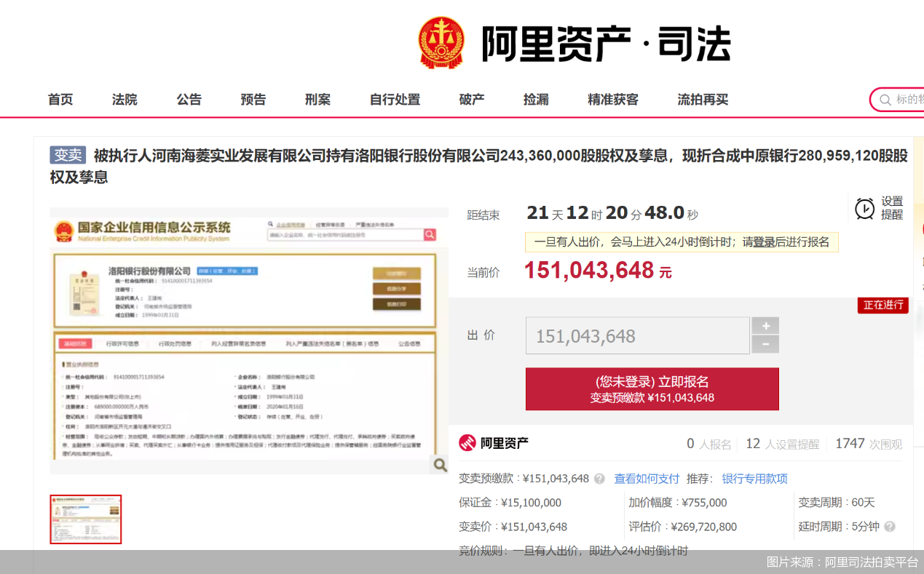The height and width of the screenshot is (574, 924).
Task: Open the 银行专用款项 link
Action: pos(755,479)
